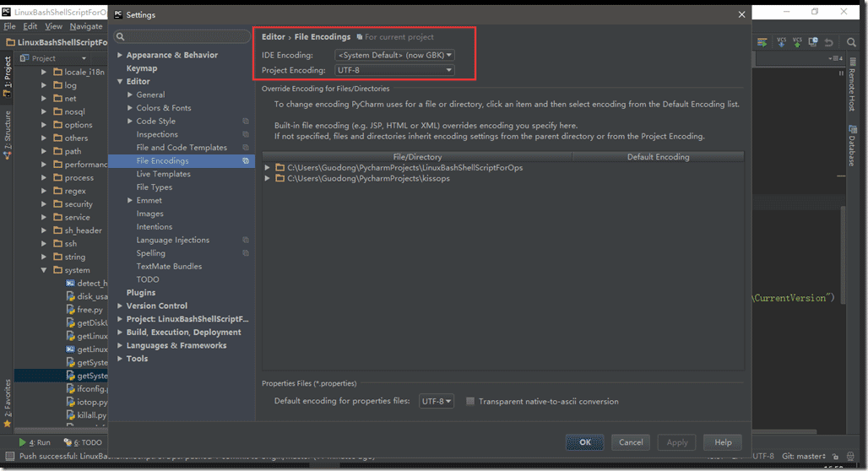Click the project-level icon beside Spelling
The width and height of the screenshot is (868, 471).
coord(246,253)
